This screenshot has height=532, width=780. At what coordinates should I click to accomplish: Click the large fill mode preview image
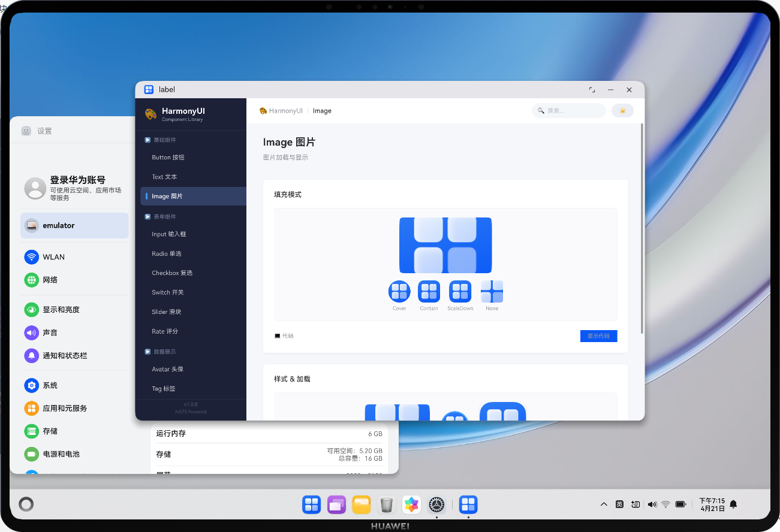click(x=445, y=245)
